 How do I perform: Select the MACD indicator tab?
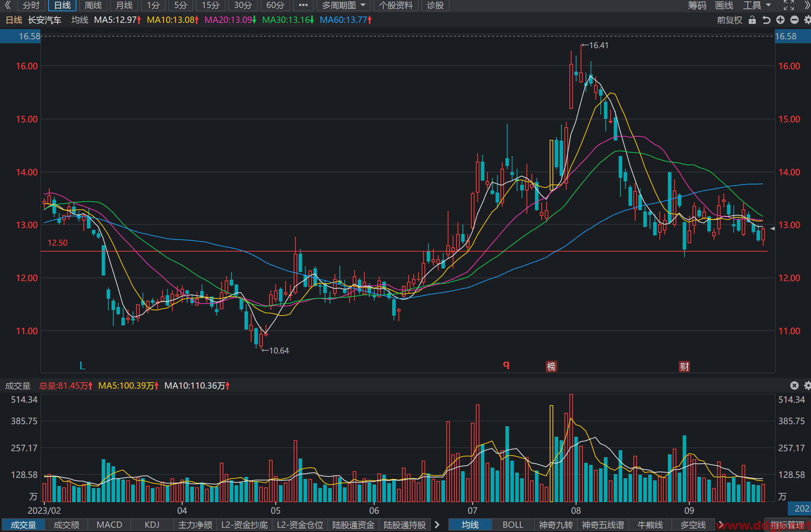(x=109, y=525)
